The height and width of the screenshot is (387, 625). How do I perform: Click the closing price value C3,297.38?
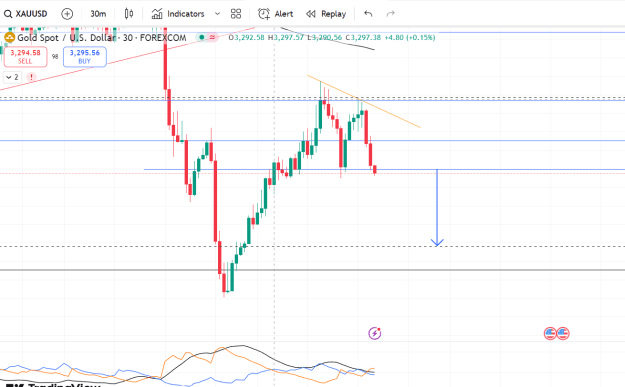tap(363, 37)
